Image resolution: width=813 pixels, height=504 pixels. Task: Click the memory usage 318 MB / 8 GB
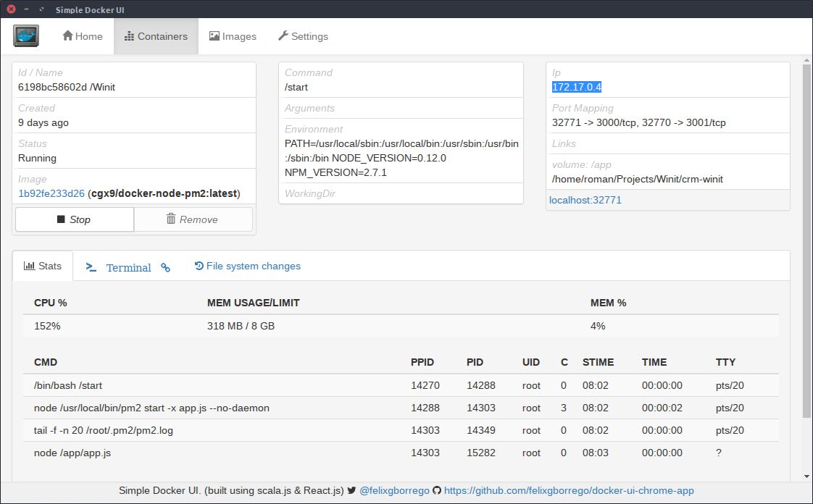pyautogui.click(x=241, y=326)
